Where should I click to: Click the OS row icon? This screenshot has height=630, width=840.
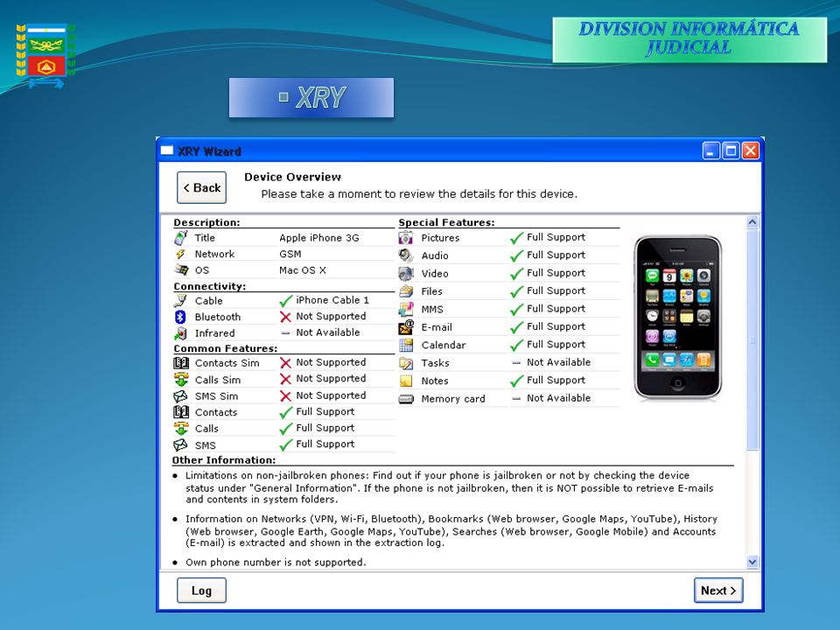181,270
